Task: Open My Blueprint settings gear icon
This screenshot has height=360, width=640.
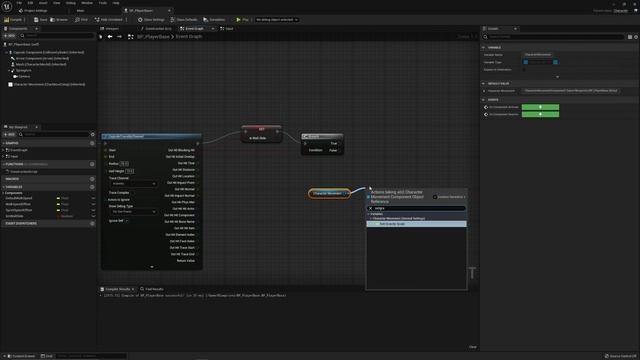Action: (93, 134)
